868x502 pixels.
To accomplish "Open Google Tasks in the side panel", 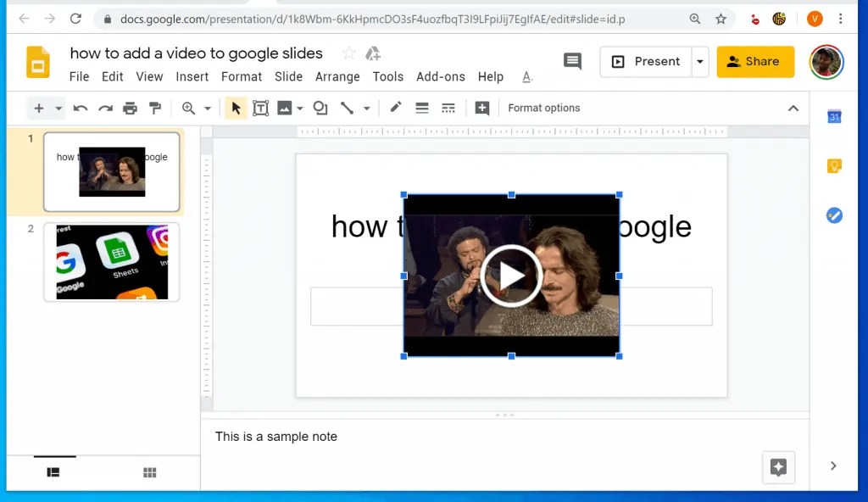I will (834, 215).
